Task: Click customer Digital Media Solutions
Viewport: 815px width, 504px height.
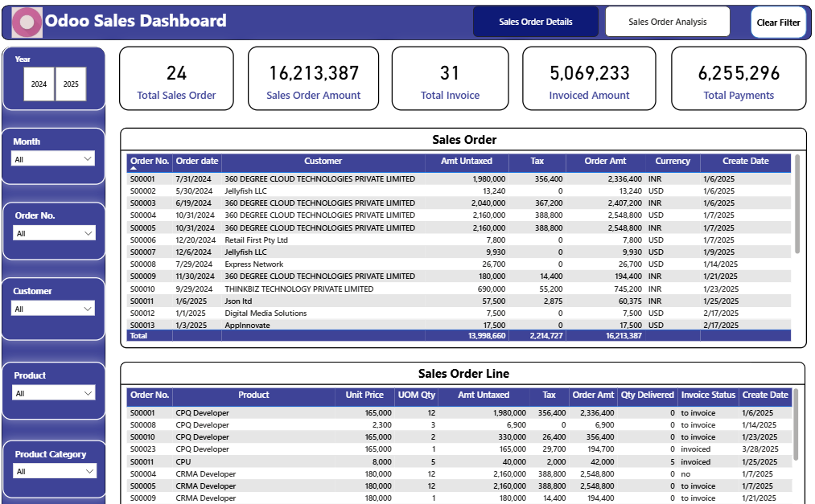Action: [265, 313]
